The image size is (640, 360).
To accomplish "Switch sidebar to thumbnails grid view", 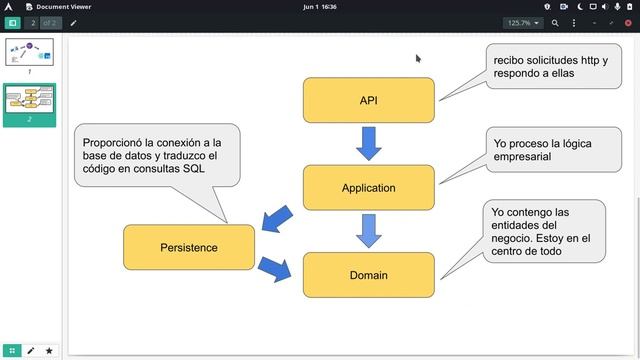I will 12,351.
